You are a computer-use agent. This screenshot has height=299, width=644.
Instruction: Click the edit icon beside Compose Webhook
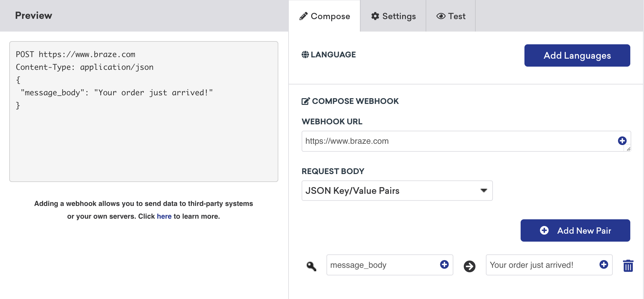tap(305, 101)
